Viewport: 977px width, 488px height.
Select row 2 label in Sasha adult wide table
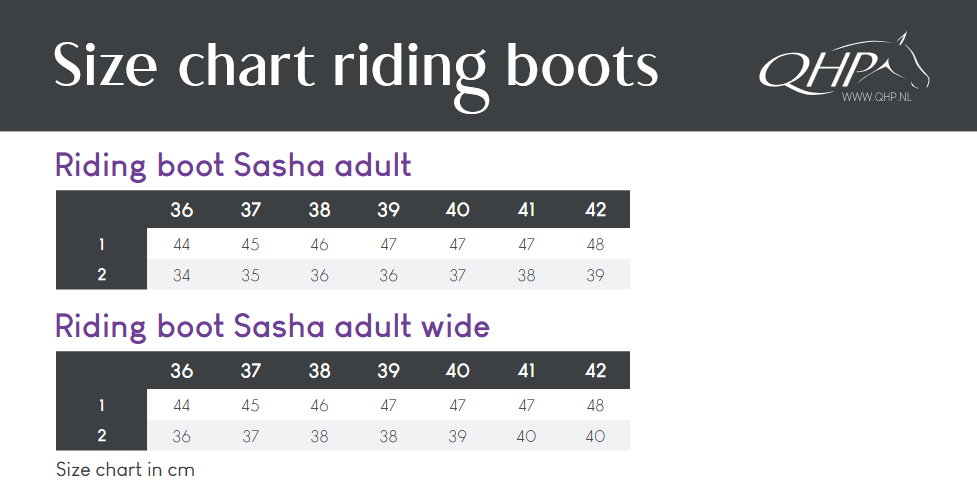point(102,436)
